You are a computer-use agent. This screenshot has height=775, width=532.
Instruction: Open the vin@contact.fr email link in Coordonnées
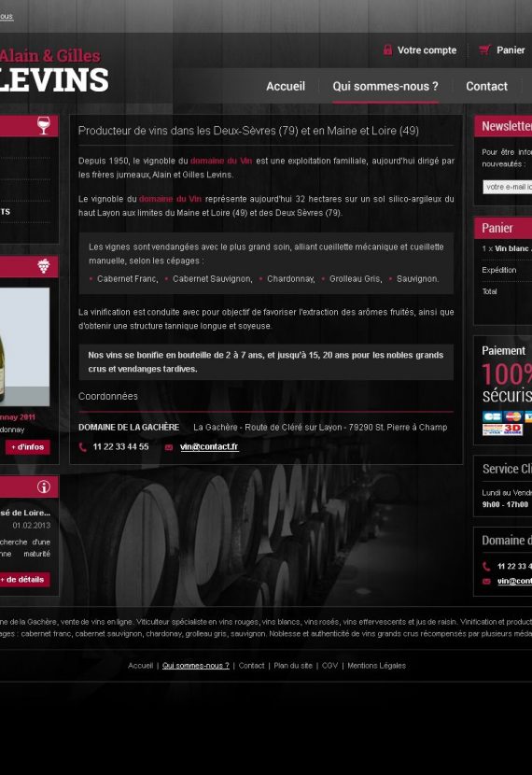209,447
